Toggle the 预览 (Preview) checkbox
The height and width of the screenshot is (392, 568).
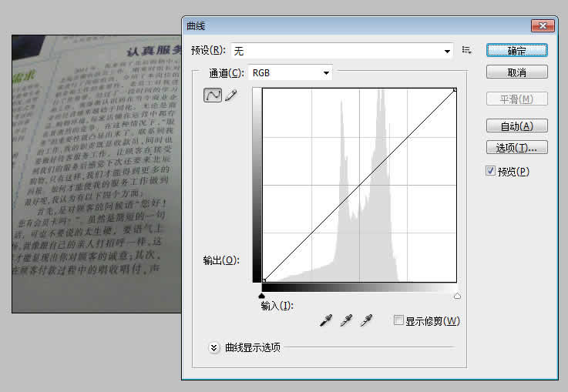490,171
